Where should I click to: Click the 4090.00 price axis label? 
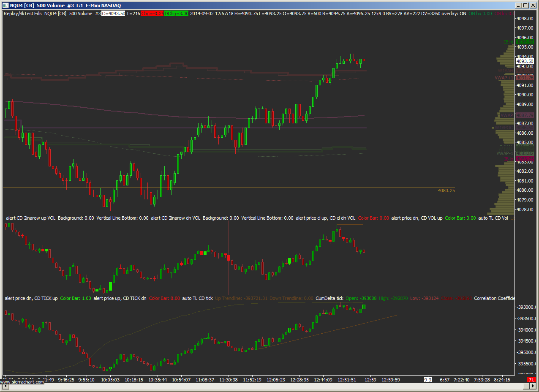[x=525, y=95]
